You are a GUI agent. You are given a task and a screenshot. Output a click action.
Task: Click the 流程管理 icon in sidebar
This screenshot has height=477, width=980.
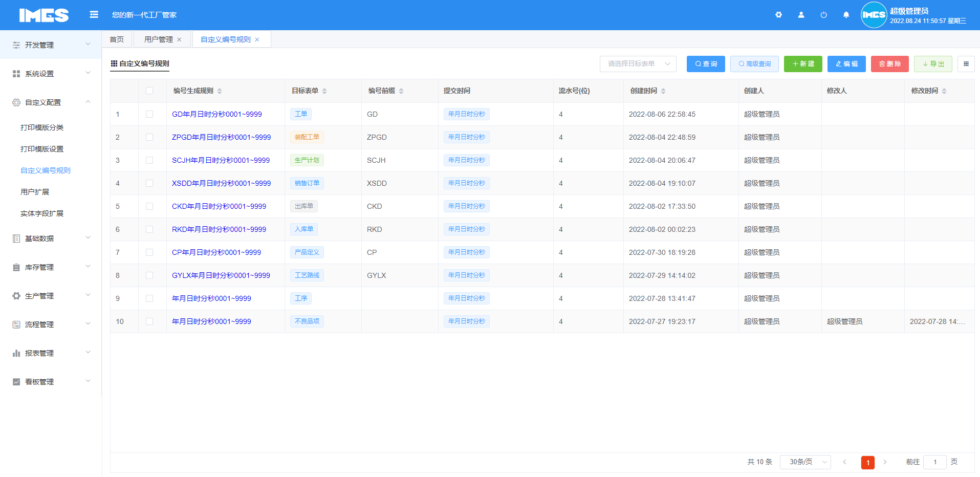pyautogui.click(x=16, y=324)
